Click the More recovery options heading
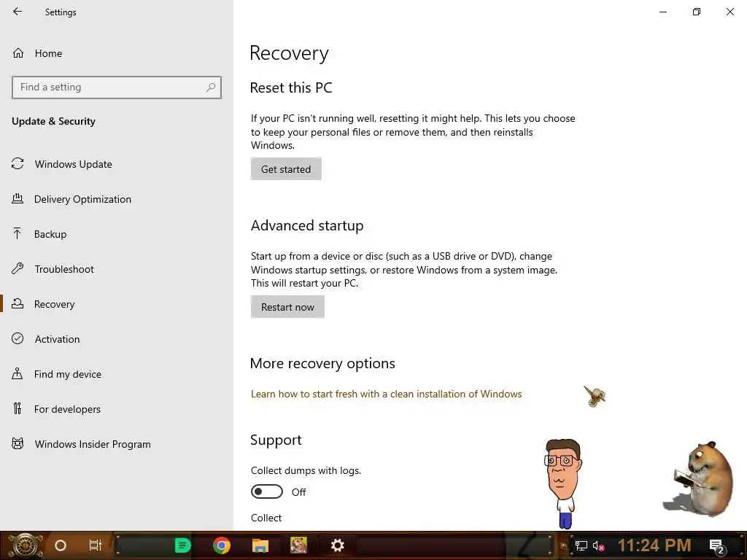747x560 pixels. click(x=322, y=363)
